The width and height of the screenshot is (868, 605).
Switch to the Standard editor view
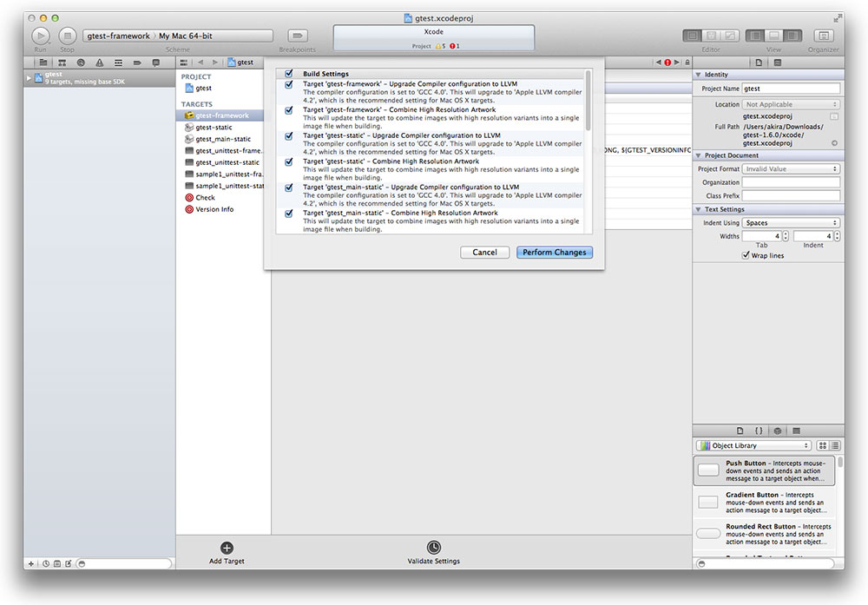[692, 36]
